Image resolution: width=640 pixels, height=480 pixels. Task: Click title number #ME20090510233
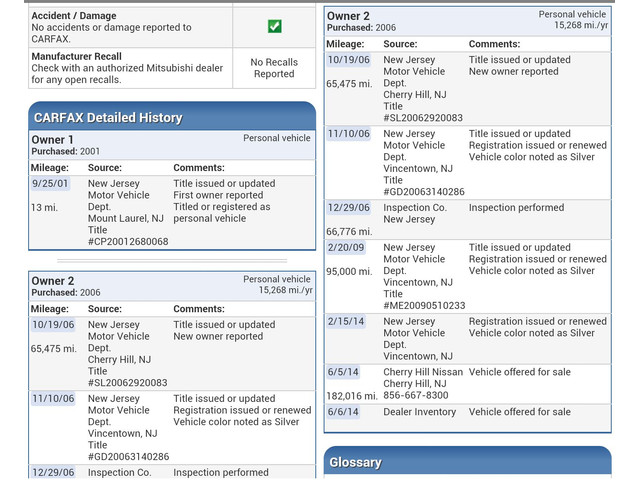pos(424,306)
